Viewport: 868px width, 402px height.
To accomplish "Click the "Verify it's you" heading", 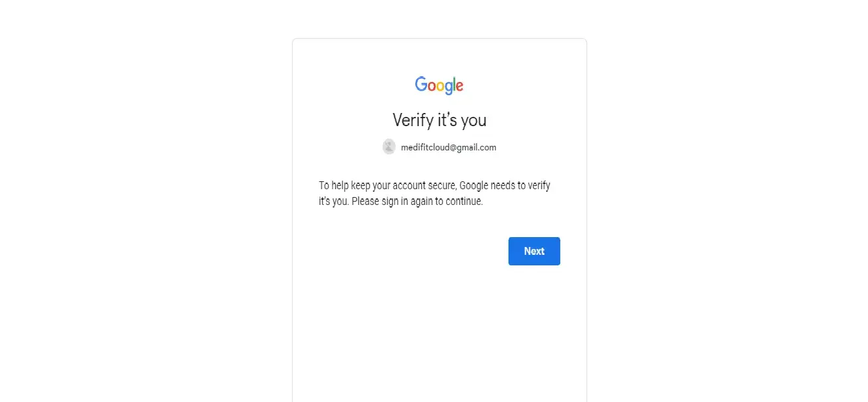I will pyautogui.click(x=439, y=120).
